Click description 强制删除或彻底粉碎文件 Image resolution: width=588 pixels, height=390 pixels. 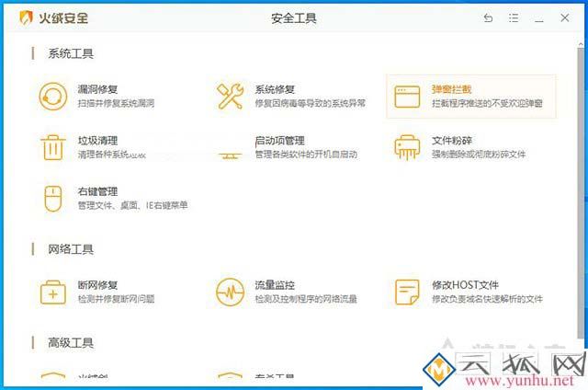coord(479,155)
